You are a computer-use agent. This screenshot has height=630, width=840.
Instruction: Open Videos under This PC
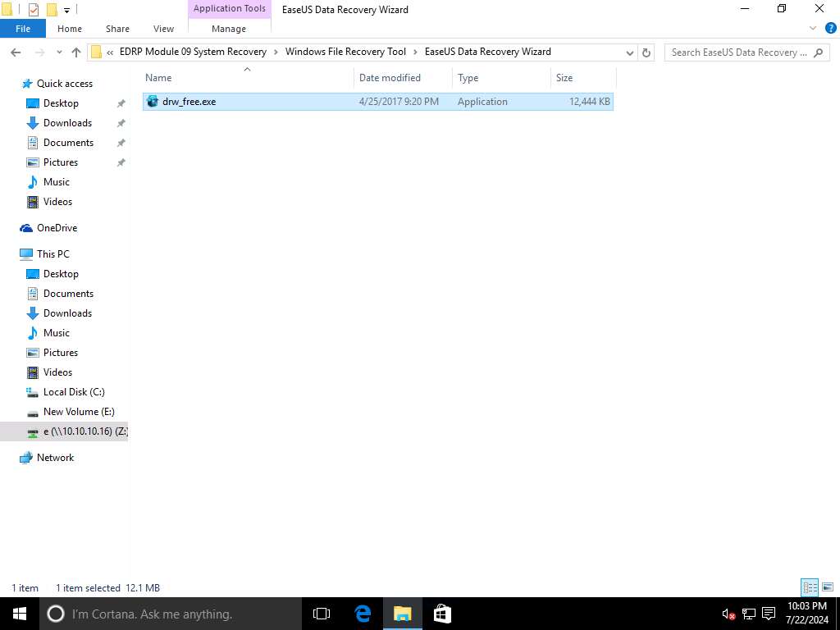click(57, 372)
